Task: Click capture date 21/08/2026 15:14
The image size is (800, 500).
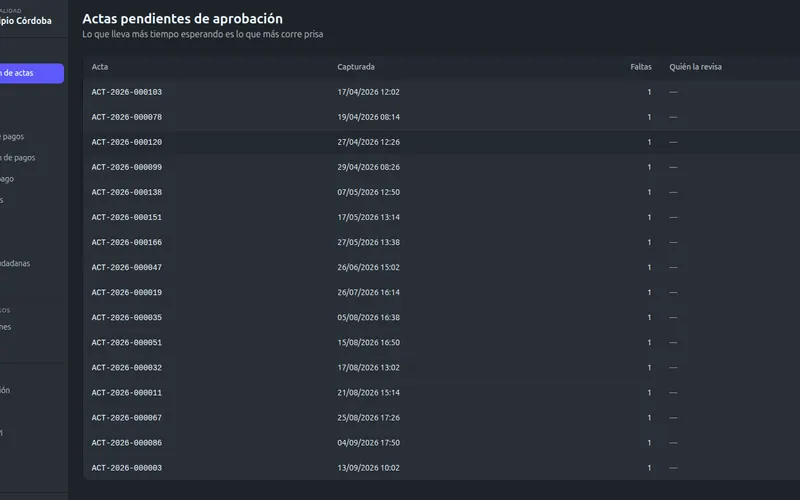Action: pos(368,392)
